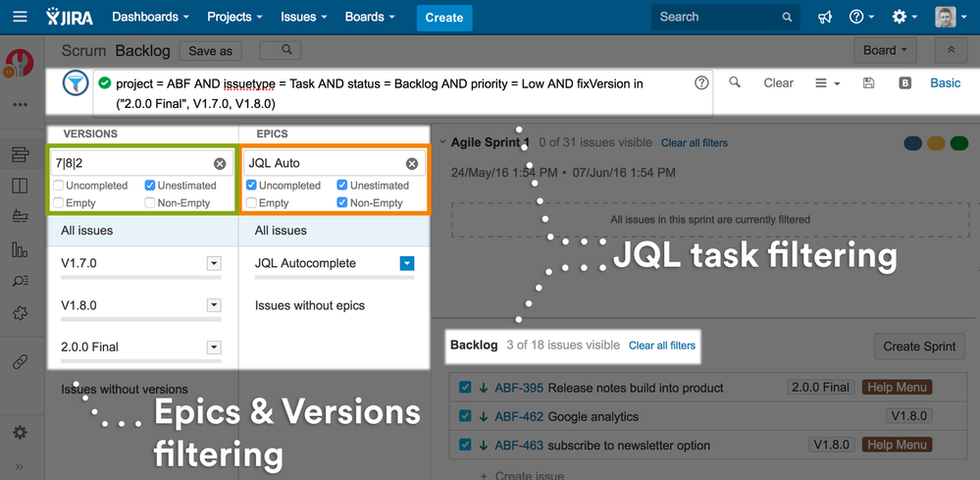Open the Components puzzle icon
The width and height of the screenshot is (980, 480).
pos(20,312)
